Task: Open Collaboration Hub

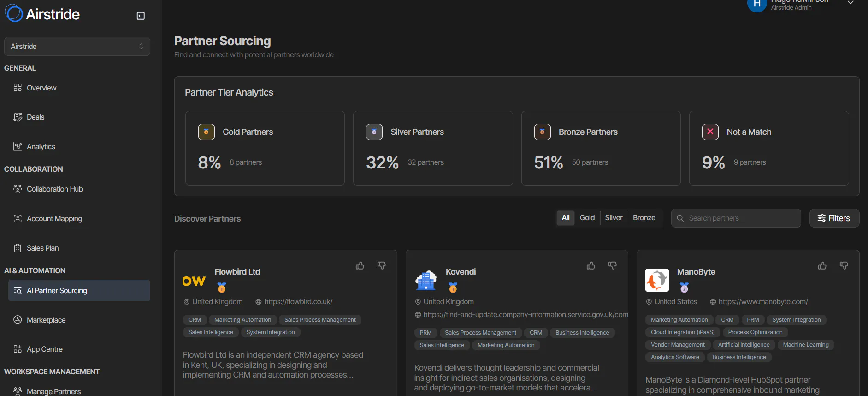Action: click(55, 189)
